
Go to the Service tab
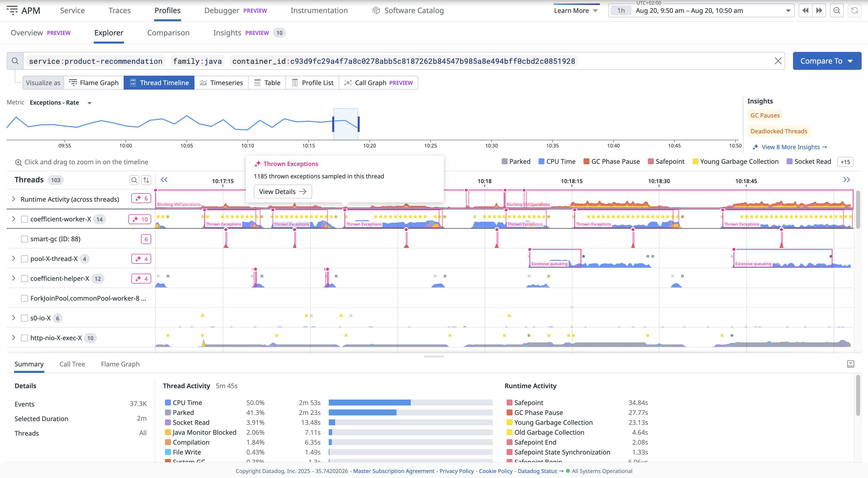[x=72, y=10]
